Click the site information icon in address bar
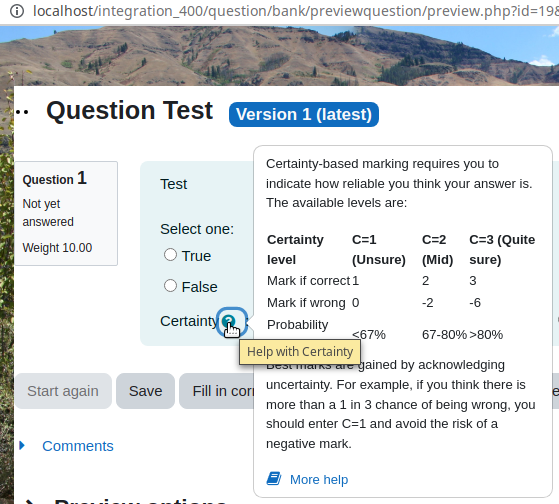 pos(17,11)
